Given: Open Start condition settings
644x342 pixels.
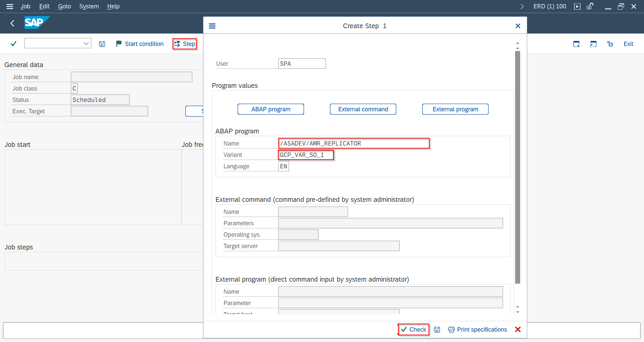Looking at the screenshot, I should [140, 44].
